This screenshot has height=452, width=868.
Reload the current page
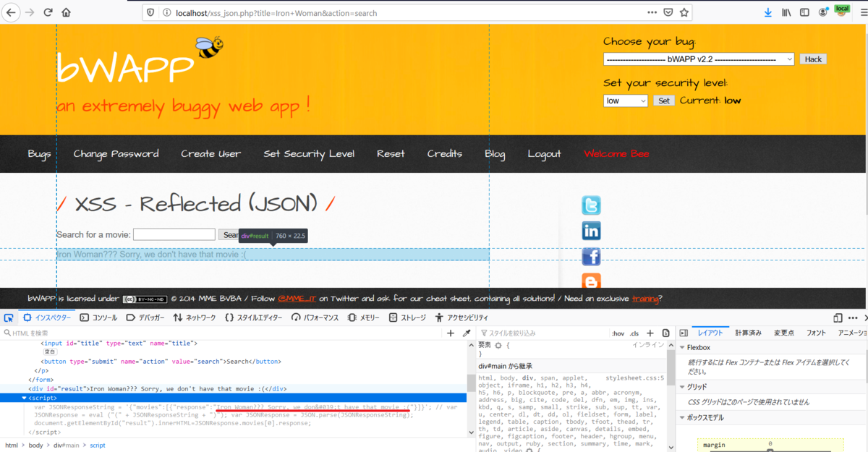tap(48, 12)
